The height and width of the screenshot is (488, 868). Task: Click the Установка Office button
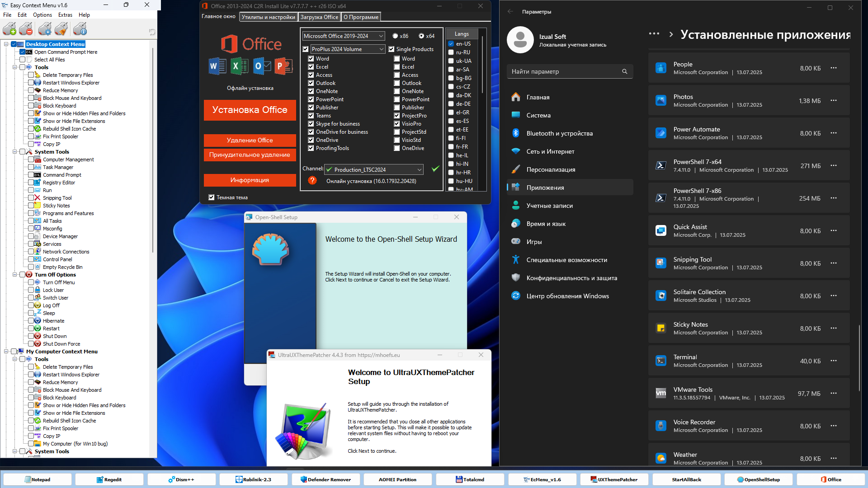click(250, 110)
